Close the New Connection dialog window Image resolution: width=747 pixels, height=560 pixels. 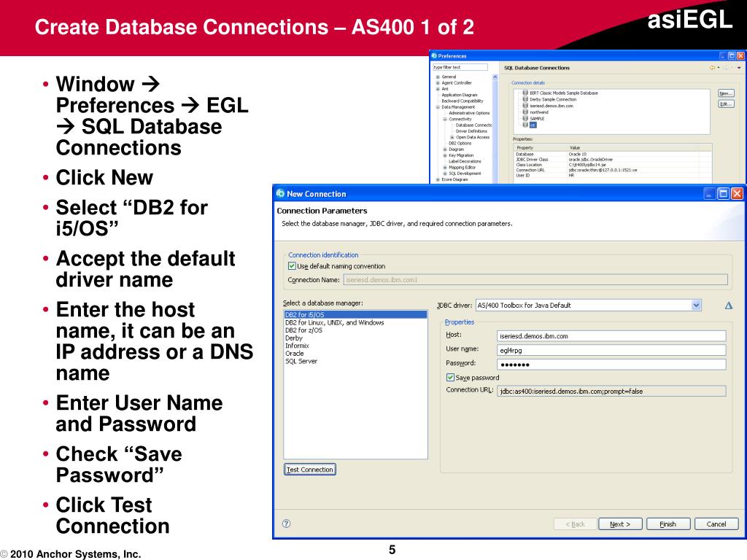pyautogui.click(x=737, y=193)
